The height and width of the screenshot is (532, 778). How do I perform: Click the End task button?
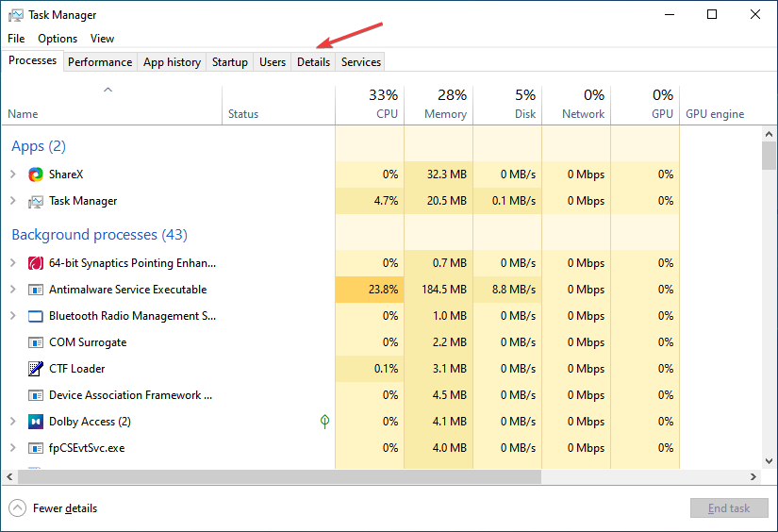(x=729, y=508)
